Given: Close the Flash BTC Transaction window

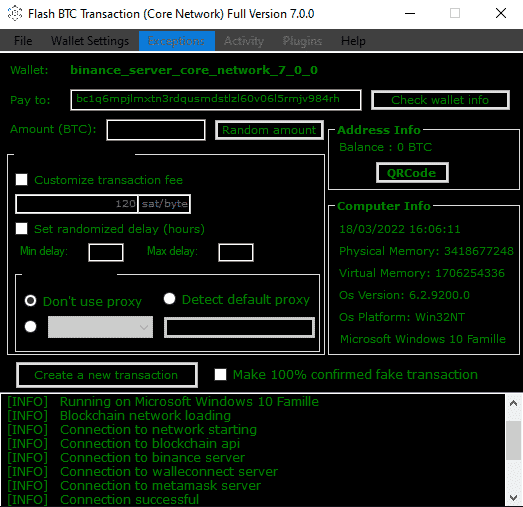Looking at the screenshot, I should 501,14.
